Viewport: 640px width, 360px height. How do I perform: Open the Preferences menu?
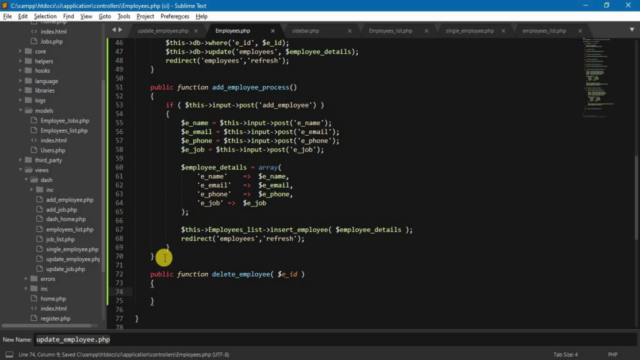pos(175,16)
